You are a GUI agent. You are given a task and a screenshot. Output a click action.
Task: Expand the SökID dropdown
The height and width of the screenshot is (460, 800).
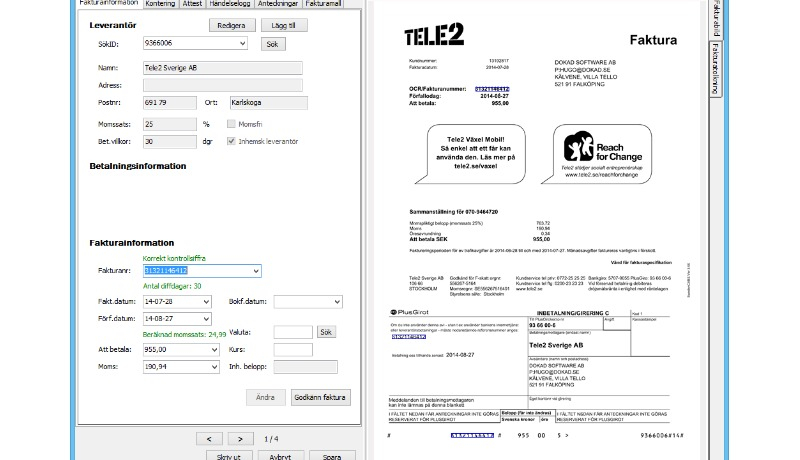242,43
